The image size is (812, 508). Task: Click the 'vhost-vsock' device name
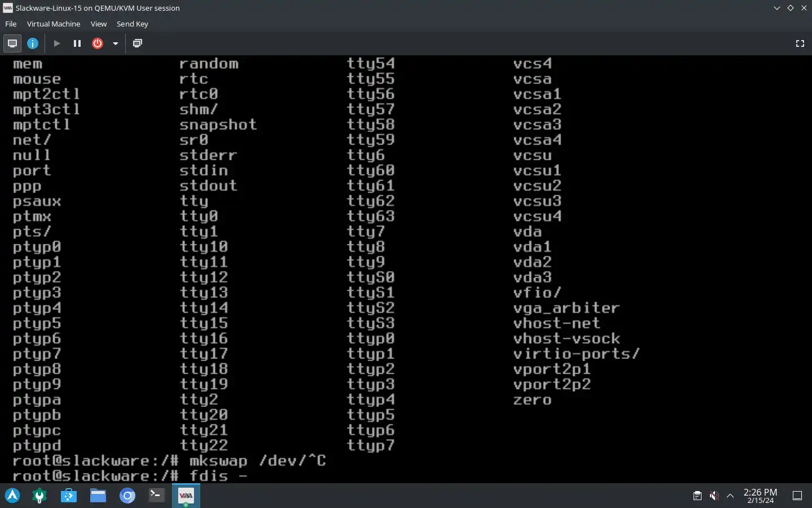pyautogui.click(x=566, y=339)
